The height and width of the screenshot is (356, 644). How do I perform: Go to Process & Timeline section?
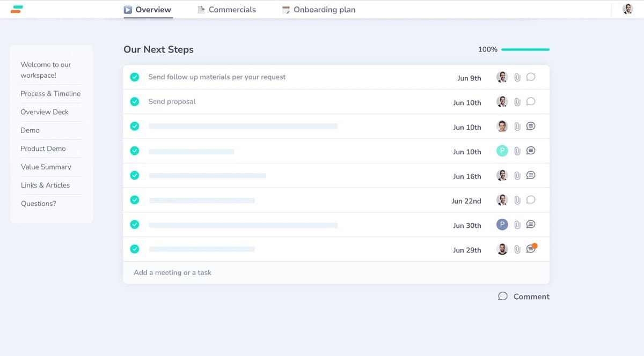coord(50,94)
